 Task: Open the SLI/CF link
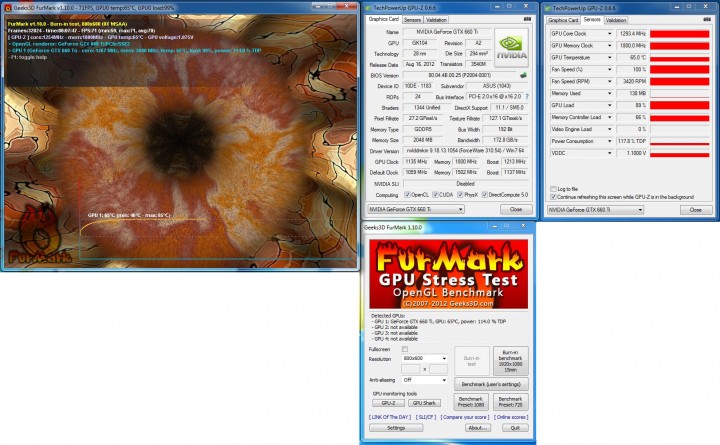(426, 417)
